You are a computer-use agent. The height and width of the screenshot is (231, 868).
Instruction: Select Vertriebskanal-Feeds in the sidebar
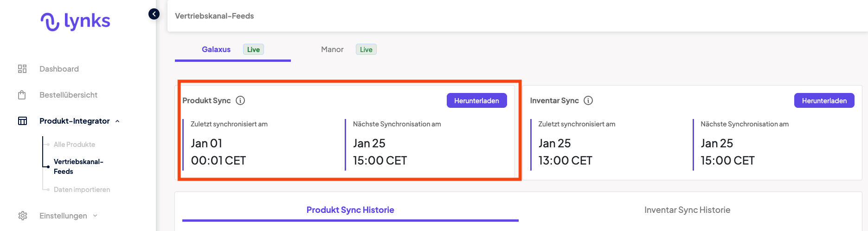click(78, 166)
